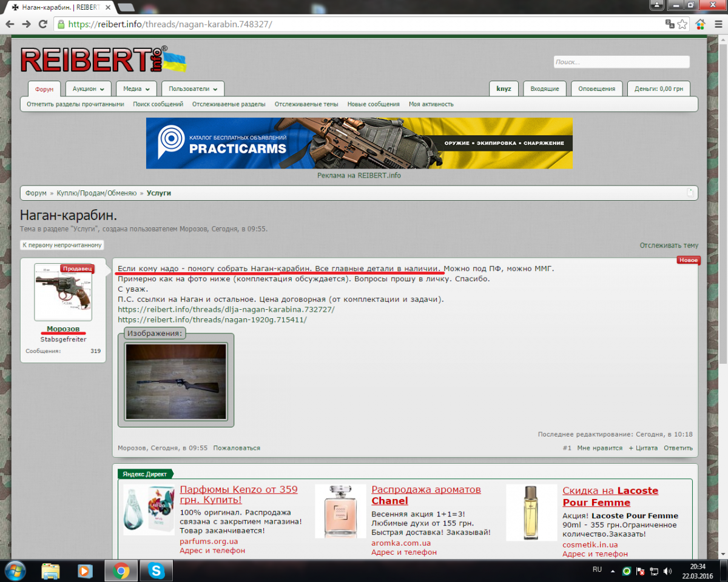Image resolution: width=728 pixels, height=582 pixels.
Task: Switch to the Форум tab
Action: 44,89
